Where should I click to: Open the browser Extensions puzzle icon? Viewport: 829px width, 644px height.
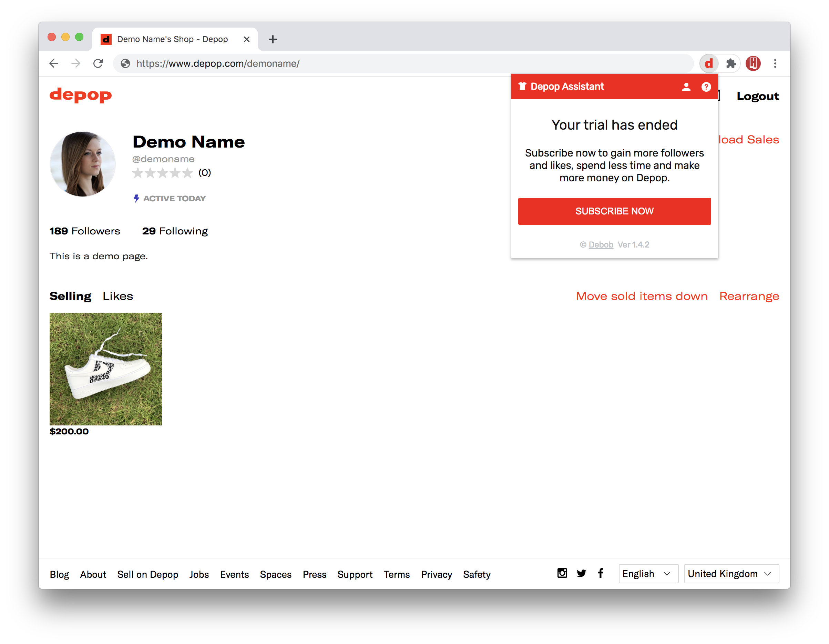click(x=731, y=63)
